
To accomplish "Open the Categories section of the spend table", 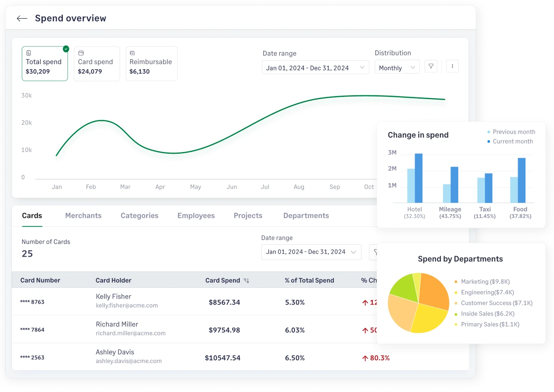I will point(139,216).
